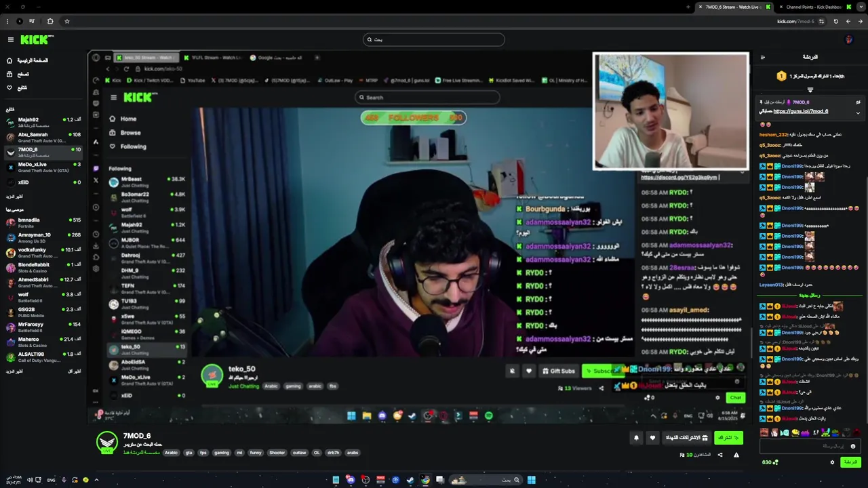The height and width of the screenshot is (488, 868).
Task: Collapse recommended list with show less
Action: point(75,371)
